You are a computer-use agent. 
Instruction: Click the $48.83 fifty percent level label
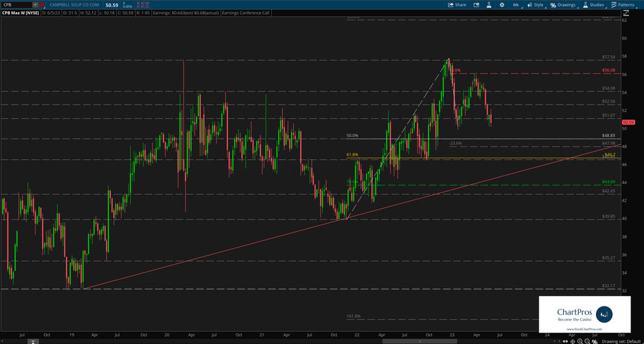coord(609,135)
